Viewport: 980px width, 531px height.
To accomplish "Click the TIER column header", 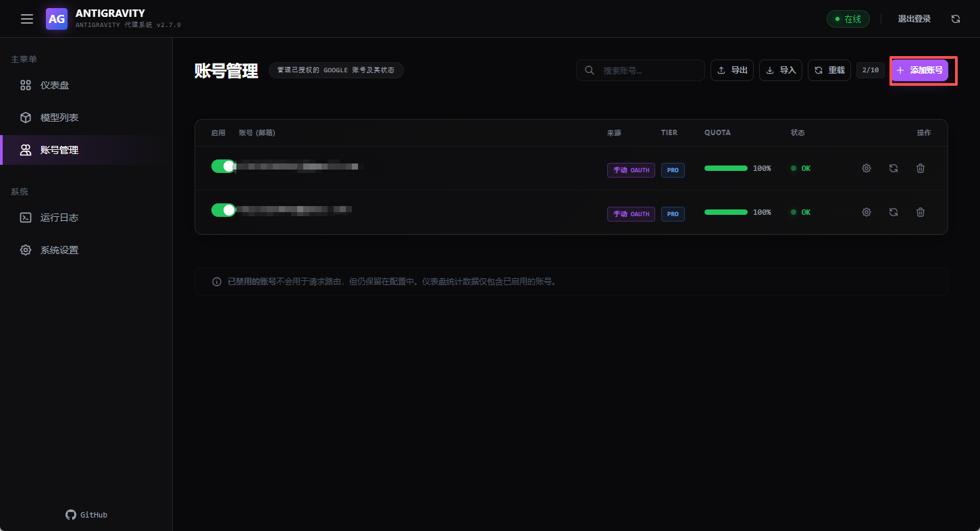I will tap(669, 132).
